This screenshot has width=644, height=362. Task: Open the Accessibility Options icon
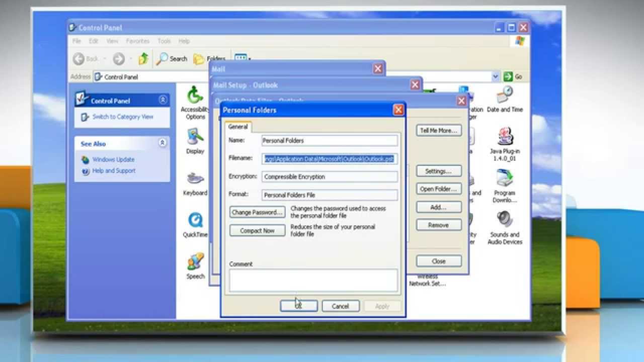point(195,96)
